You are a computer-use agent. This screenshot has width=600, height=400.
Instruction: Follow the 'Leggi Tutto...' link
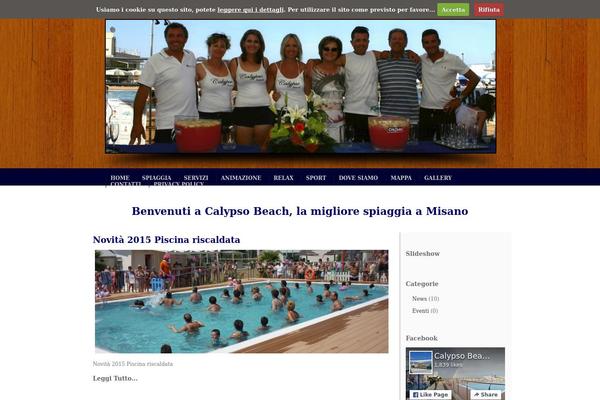tap(115, 378)
